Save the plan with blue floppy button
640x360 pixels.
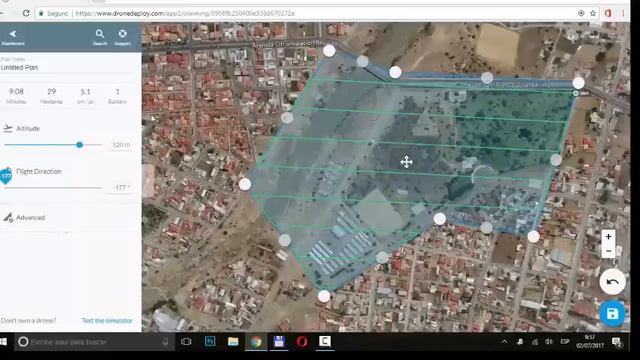tap(612, 313)
